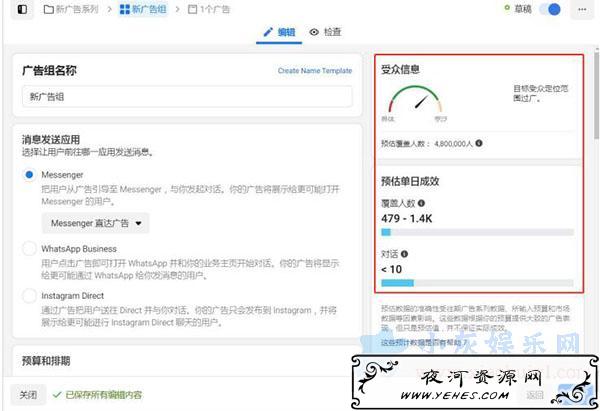Select the Instagram Direct radio option
Viewport: 600px width, 411px height.
point(29,296)
